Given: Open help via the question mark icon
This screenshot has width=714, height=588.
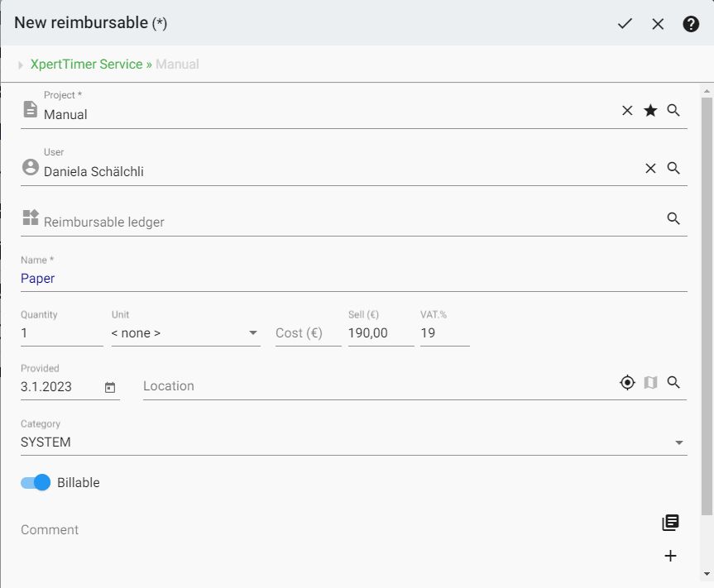Looking at the screenshot, I should pyautogui.click(x=691, y=24).
